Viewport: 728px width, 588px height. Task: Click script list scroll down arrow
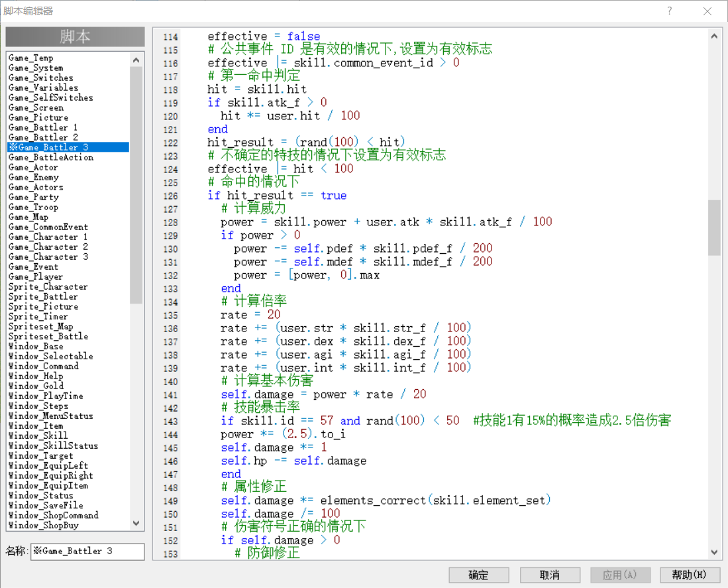tap(136, 523)
